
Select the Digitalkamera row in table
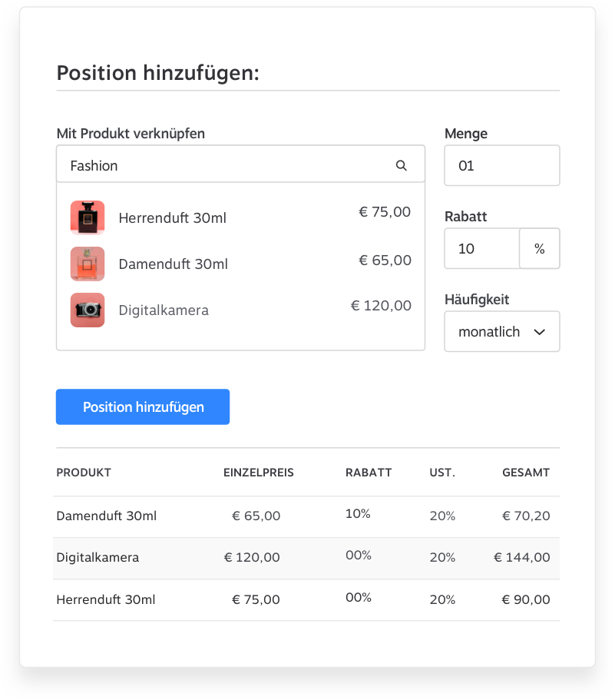point(306,558)
